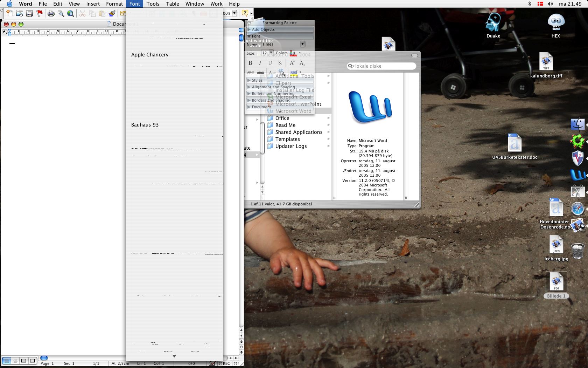Select the Shared Applications folder in Finder
This screenshot has width=588, height=368.
click(299, 132)
